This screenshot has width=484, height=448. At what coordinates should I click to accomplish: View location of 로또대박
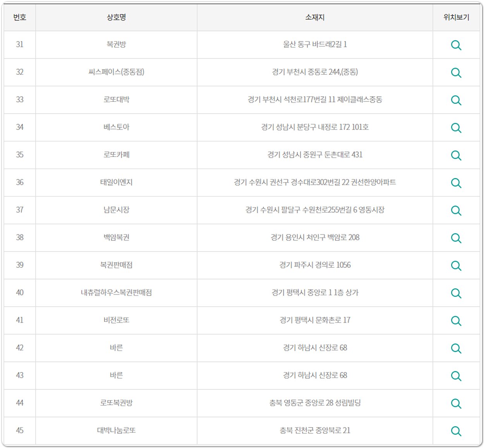click(456, 100)
